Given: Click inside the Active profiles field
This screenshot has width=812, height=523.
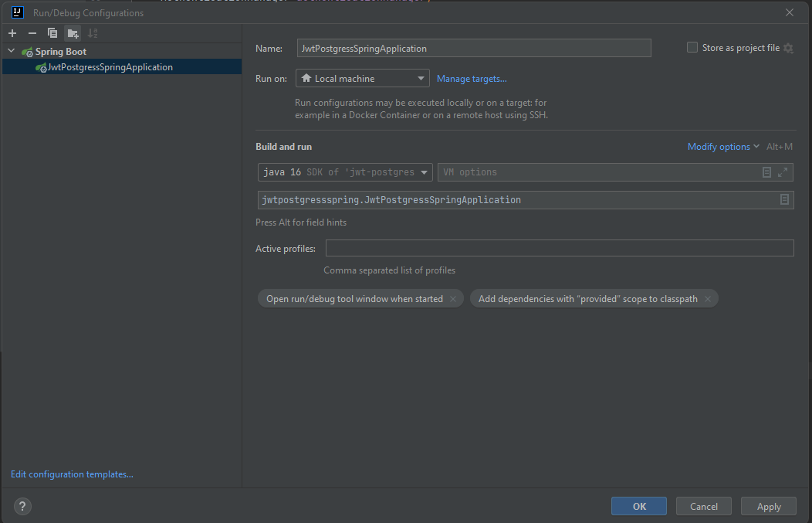Looking at the screenshot, I should (x=560, y=247).
